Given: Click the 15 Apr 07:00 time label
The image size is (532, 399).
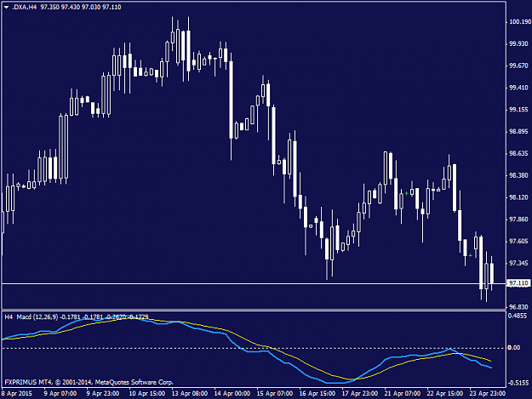Looking at the screenshot, I should pos(274,394).
